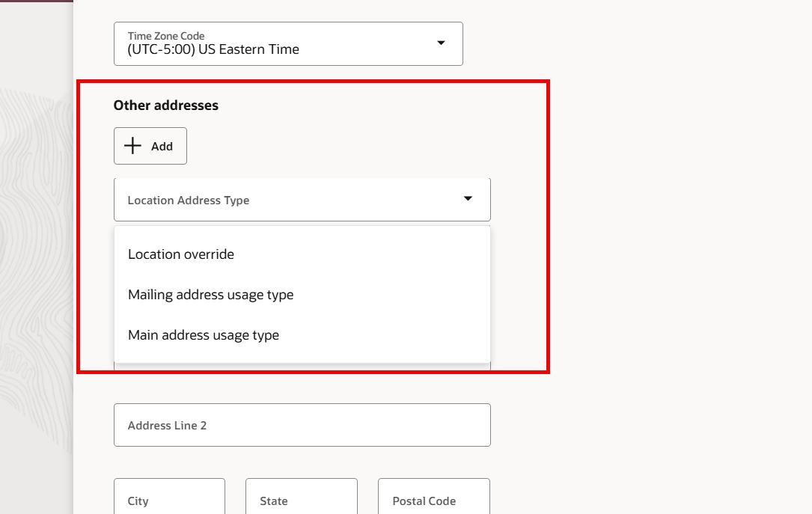812x514 pixels.
Task: Select the State input field
Action: click(302, 496)
